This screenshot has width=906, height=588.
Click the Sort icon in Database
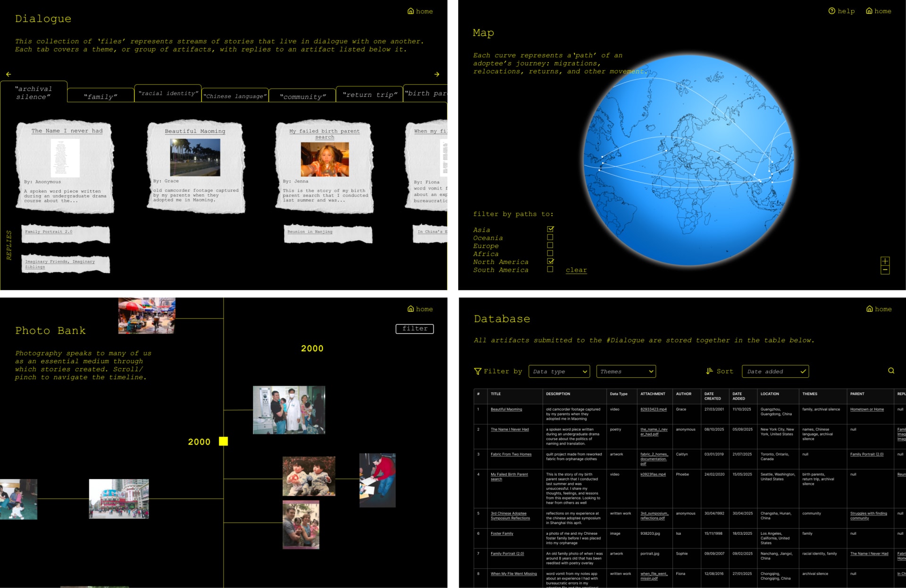coord(709,371)
